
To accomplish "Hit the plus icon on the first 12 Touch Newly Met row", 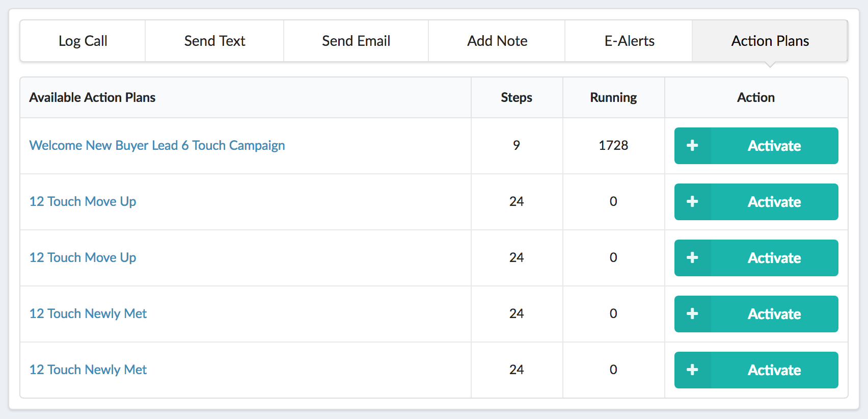I will click(692, 314).
